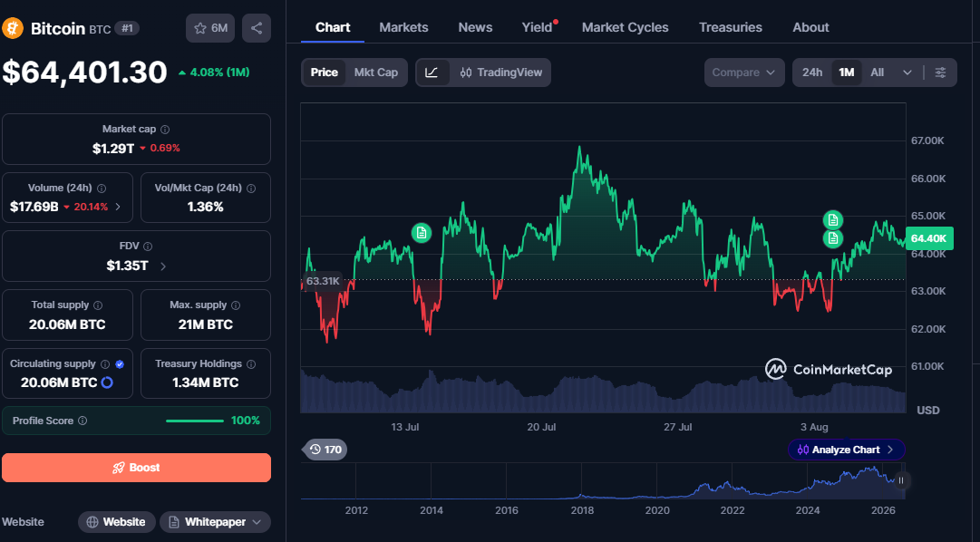Click the Market cap info icon
This screenshot has height=542, width=980.
(x=165, y=130)
